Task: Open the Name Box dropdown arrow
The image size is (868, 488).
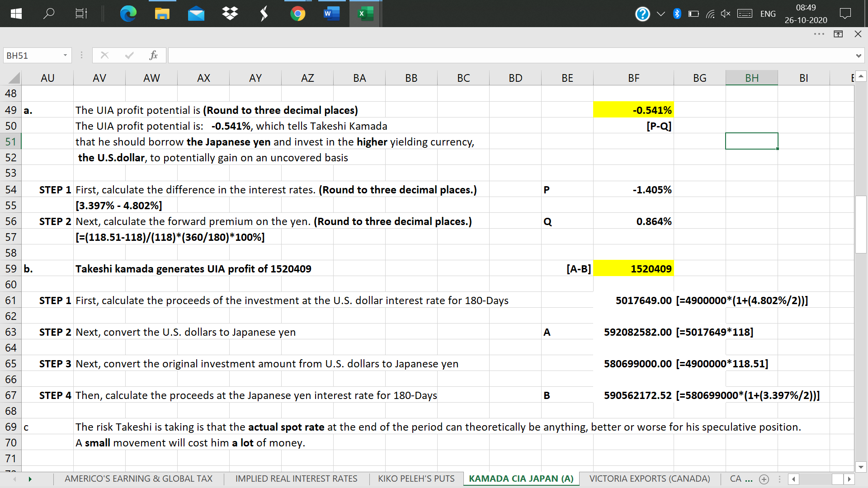Action: [65, 56]
